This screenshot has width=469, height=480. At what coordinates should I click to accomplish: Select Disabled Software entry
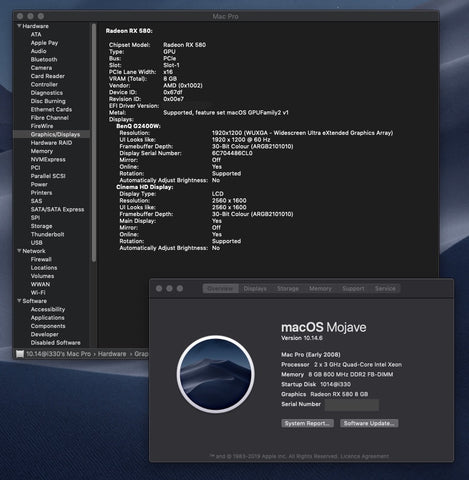[x=55, y=343]
